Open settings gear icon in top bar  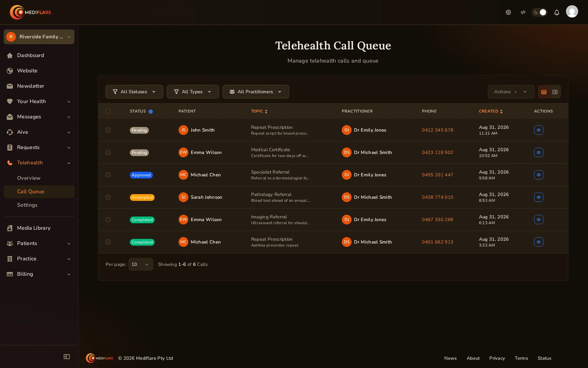click(508, 12)
